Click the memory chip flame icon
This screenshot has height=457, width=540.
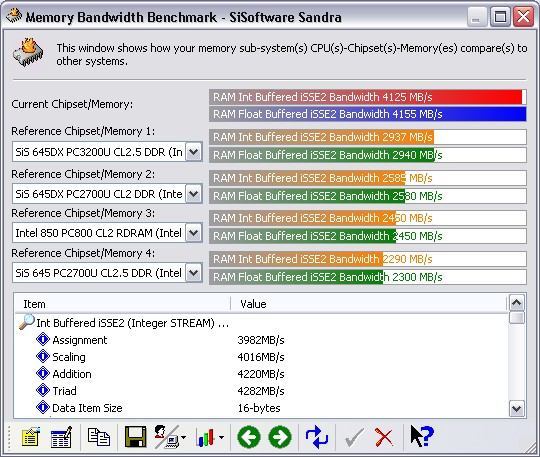click(x=29, y=52)
